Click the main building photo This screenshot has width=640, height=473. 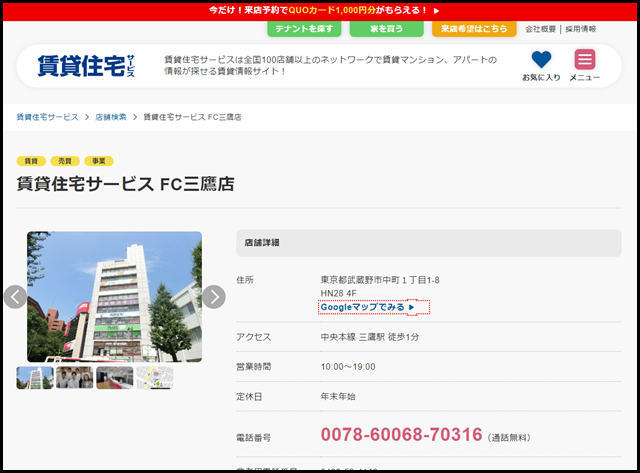point(114,297)
